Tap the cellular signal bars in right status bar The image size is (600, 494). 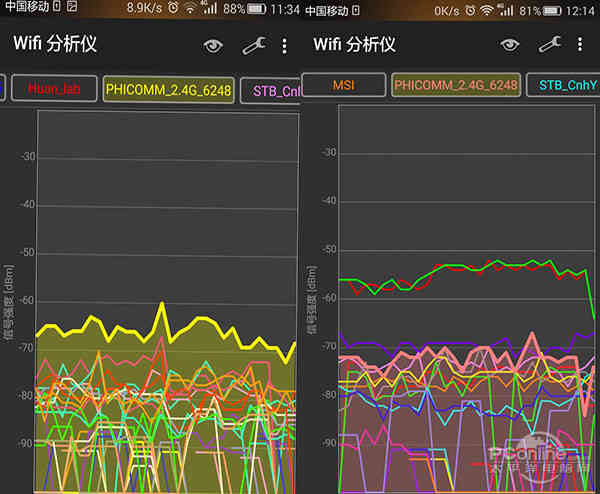point(506,10)
